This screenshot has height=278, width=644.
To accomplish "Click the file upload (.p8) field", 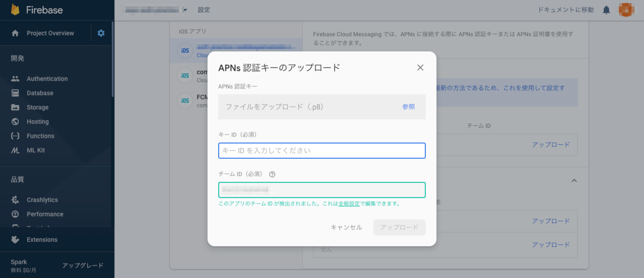I will 322,107.
